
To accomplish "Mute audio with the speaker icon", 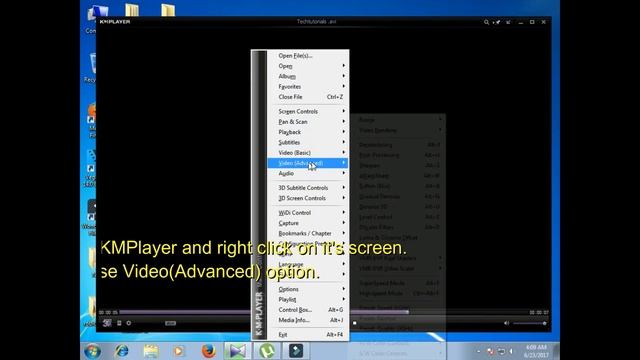I will (x=507, y=323).
